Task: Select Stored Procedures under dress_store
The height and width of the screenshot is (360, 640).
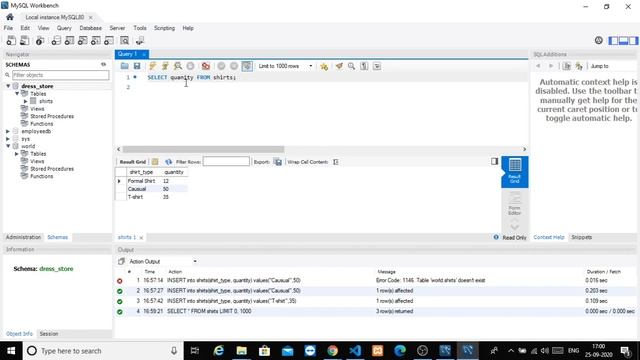Action: [x=52, y=116]
